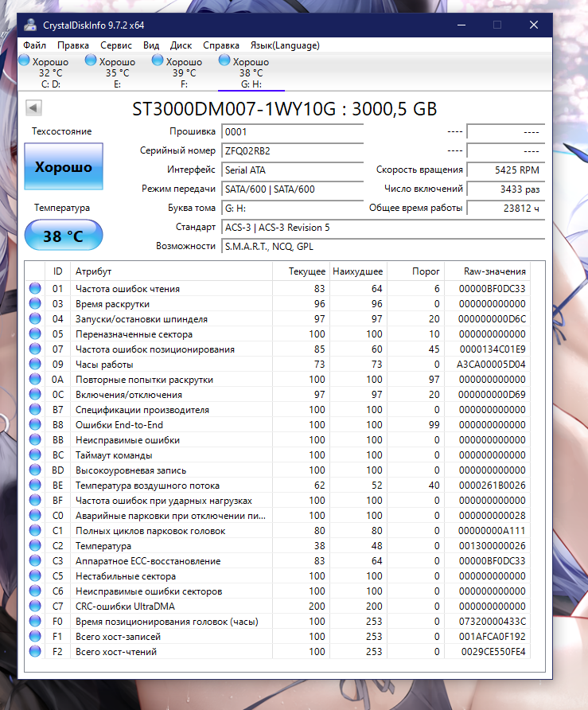Click the Интерфейс field Serial ATA

coord(293,170)
